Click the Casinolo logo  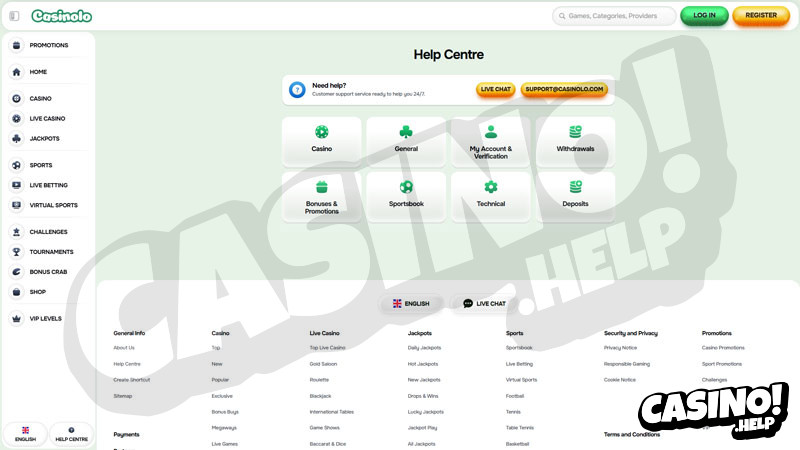pyautogui.click(x=62, y=16)
